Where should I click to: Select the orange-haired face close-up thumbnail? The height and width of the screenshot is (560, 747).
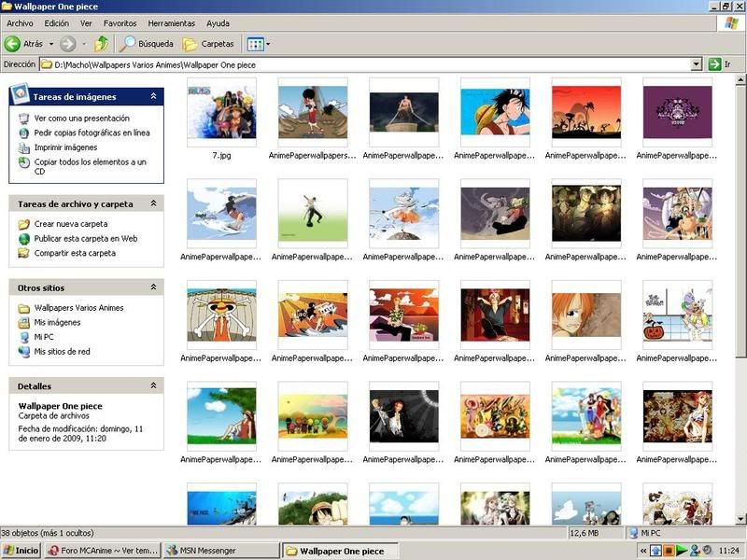click(x=586, y=315)
